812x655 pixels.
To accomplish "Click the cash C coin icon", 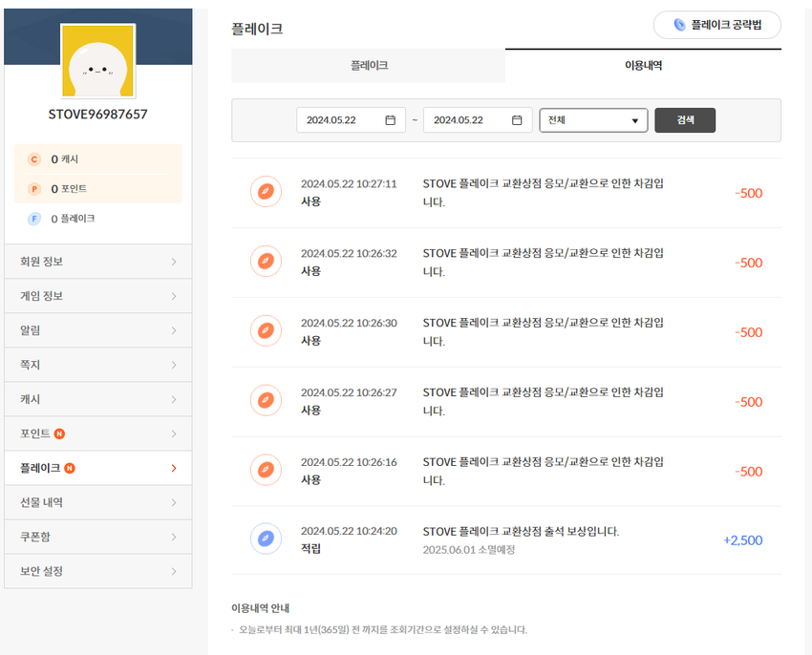I will tap(34, 159).
